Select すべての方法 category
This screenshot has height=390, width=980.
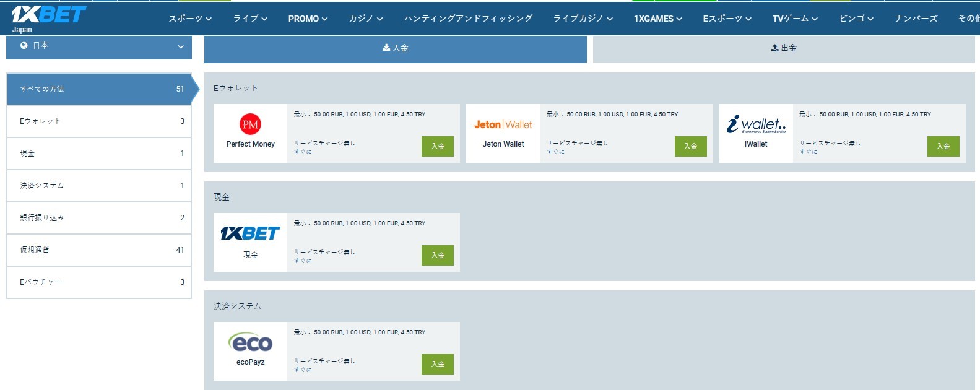pyautogui.click(x=99, y=89)
